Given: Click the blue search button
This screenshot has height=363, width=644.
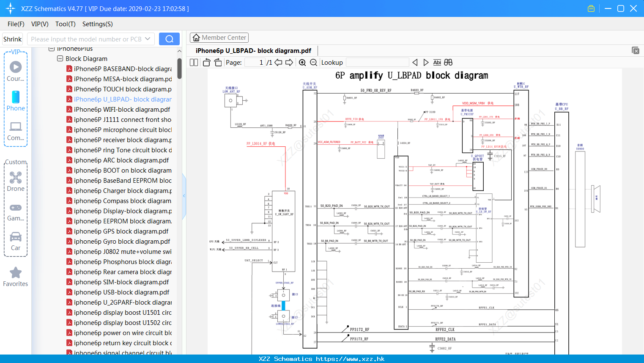Looking at the screenshot, I should (x=169, y=39).
